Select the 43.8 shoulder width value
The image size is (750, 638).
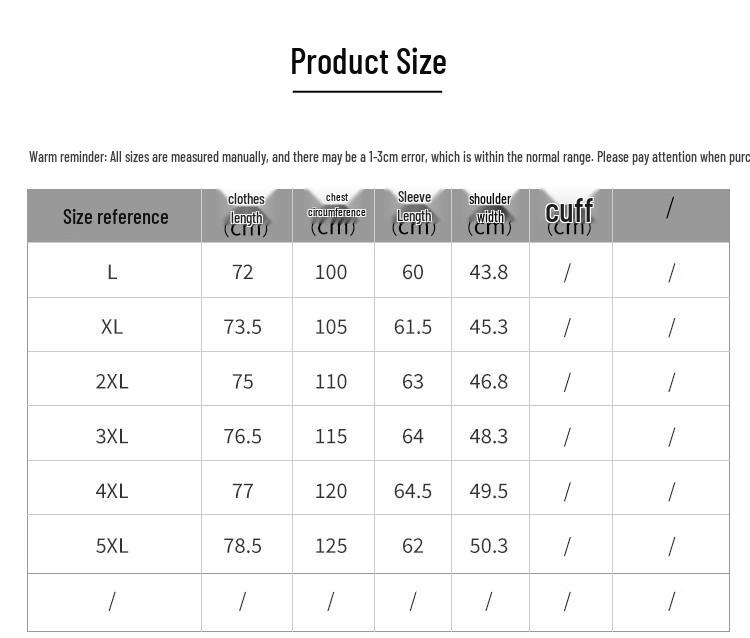tap(489, 272)
